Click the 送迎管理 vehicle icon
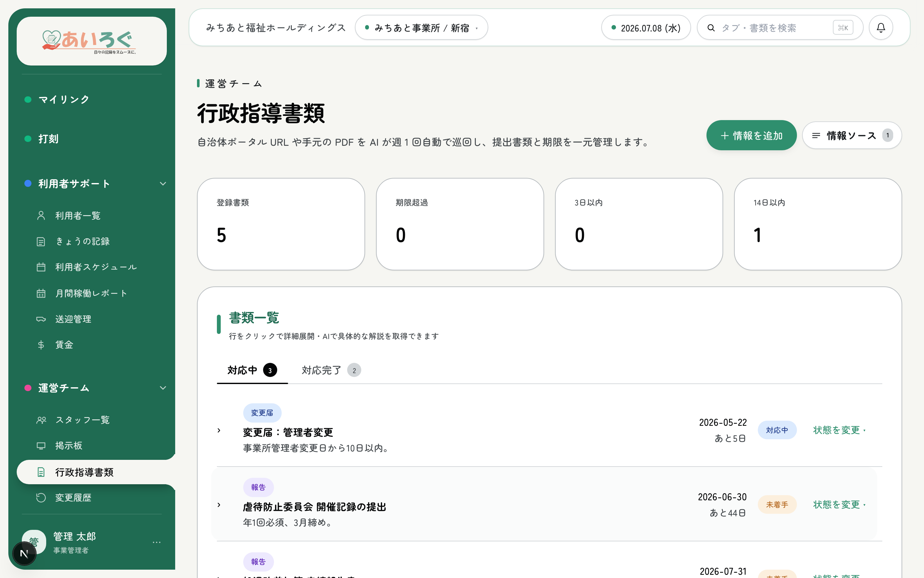The image size is (924, 578). click(41, 319)
